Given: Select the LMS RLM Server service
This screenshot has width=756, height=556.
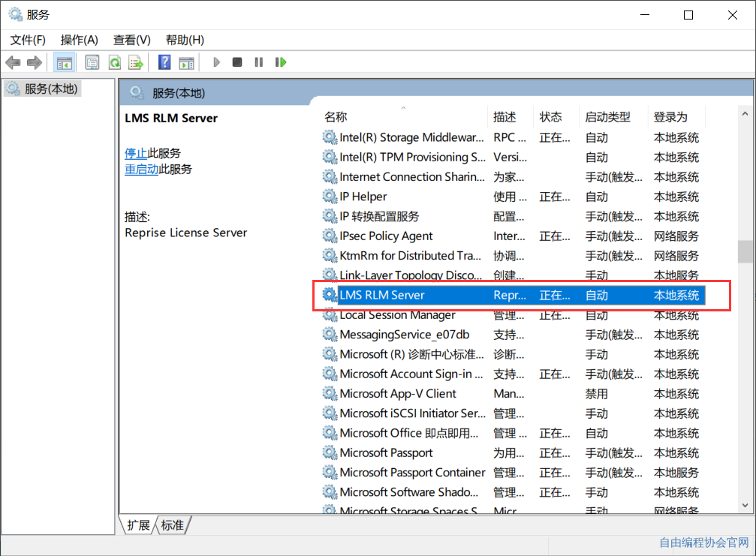Looking at the screenshot, I should [x=513, y=296].
